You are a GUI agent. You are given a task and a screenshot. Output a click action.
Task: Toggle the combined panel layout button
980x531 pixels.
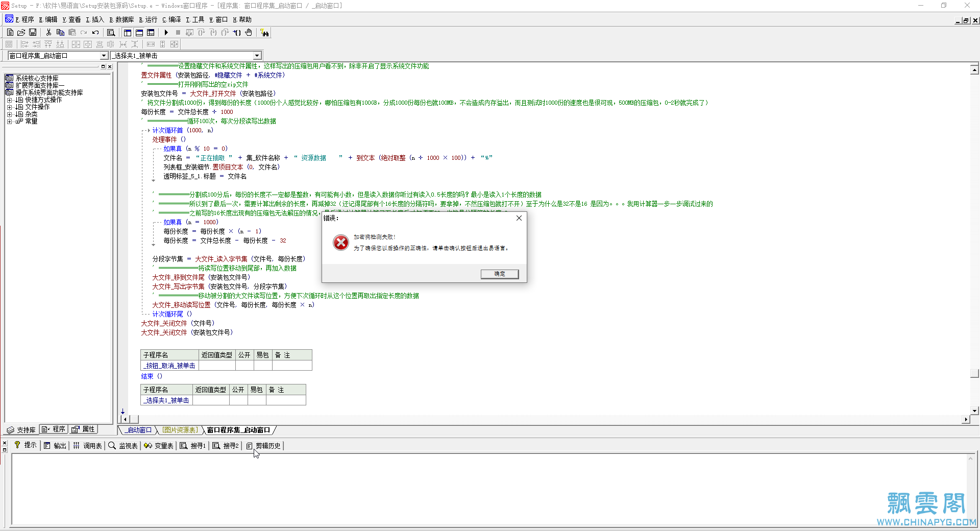(x=151, y=32)
